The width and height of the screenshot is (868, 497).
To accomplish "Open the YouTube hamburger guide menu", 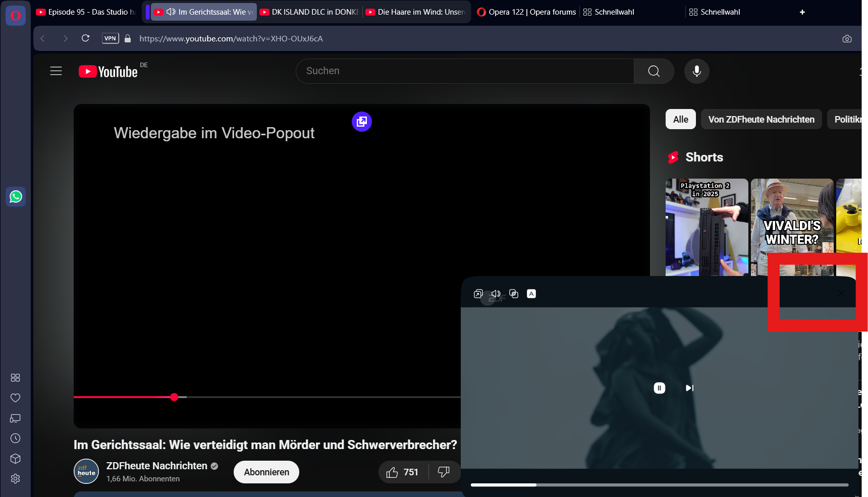I will [56, 71].
